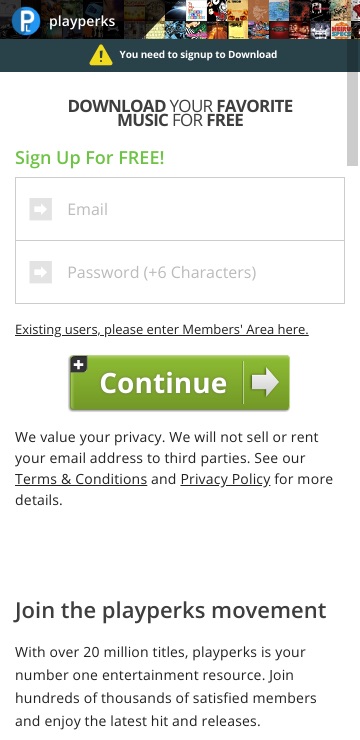Viewport: 360px width, 740px height.
Task: Click the album covers banner at top right
Action: tap(262, 19)
